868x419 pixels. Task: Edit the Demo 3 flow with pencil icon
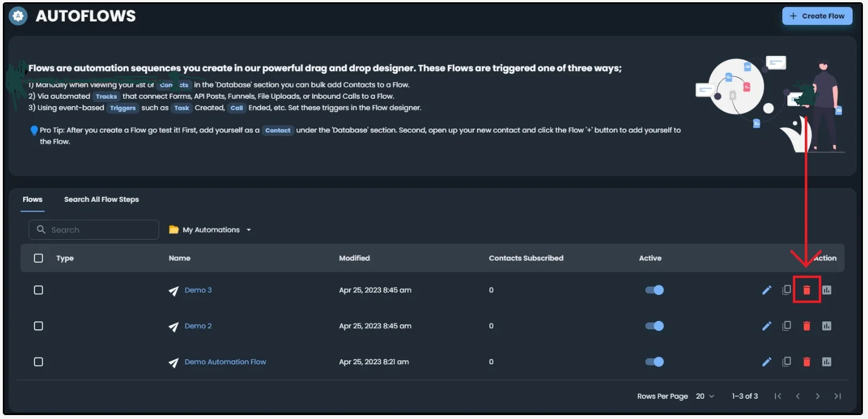point(766,290)
